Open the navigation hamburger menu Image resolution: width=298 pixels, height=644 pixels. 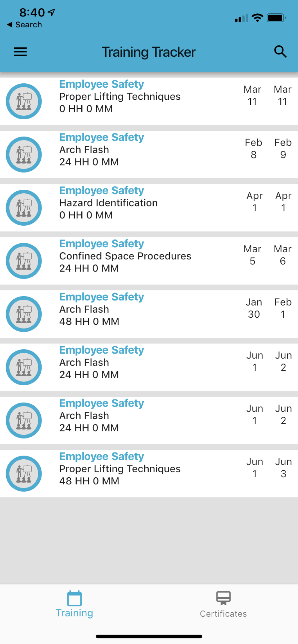point(20,52)
